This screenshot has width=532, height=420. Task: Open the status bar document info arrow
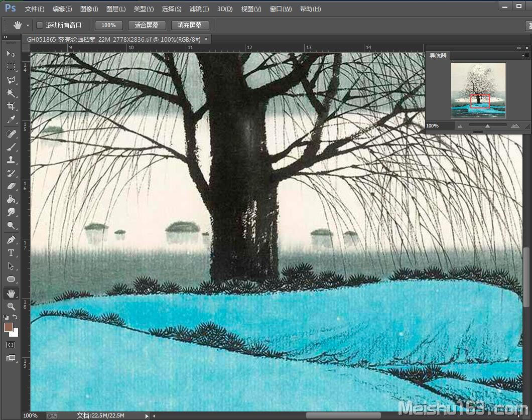(147, 416)
